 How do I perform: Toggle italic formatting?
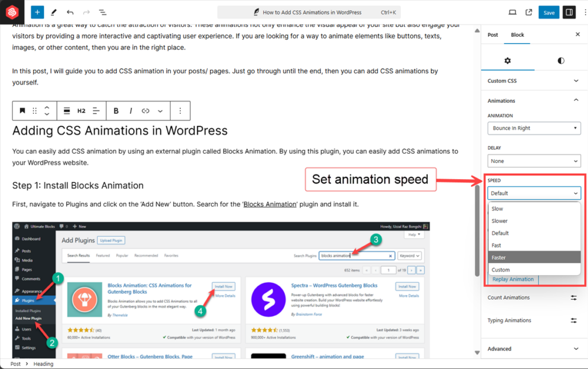130,111
